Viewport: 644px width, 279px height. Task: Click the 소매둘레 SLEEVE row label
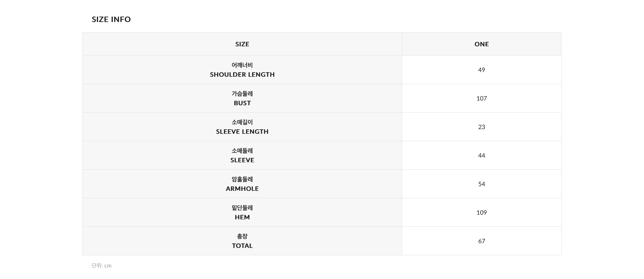(242, 155)
